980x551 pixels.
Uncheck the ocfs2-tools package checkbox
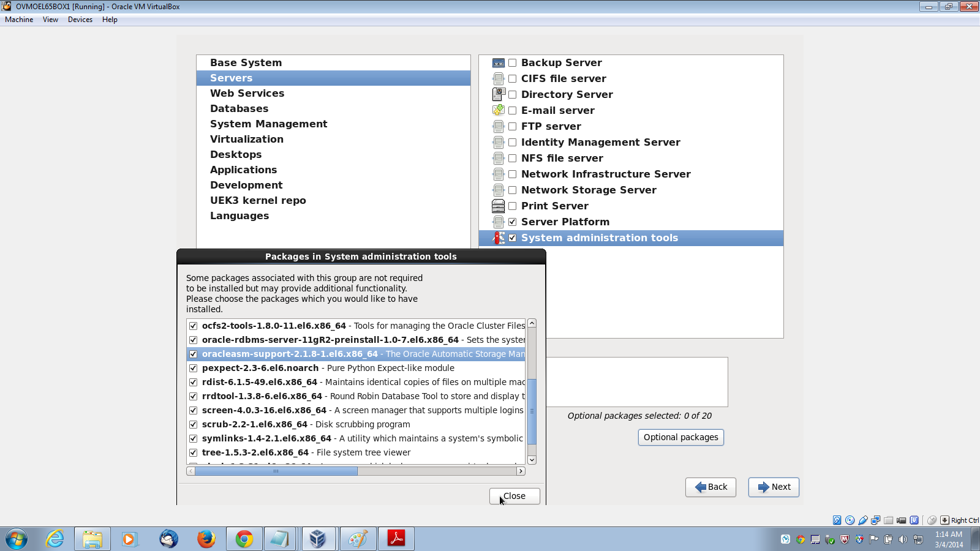[194, 326]
